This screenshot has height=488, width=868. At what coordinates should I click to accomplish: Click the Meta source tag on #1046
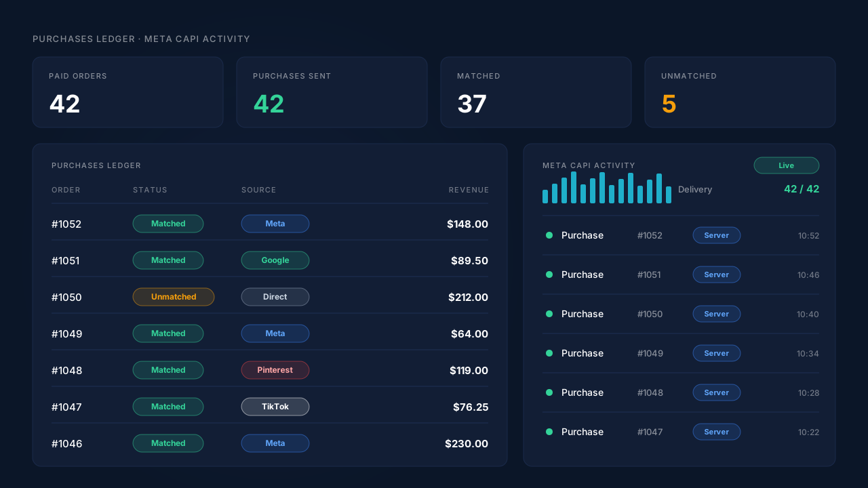click(275, 443)
